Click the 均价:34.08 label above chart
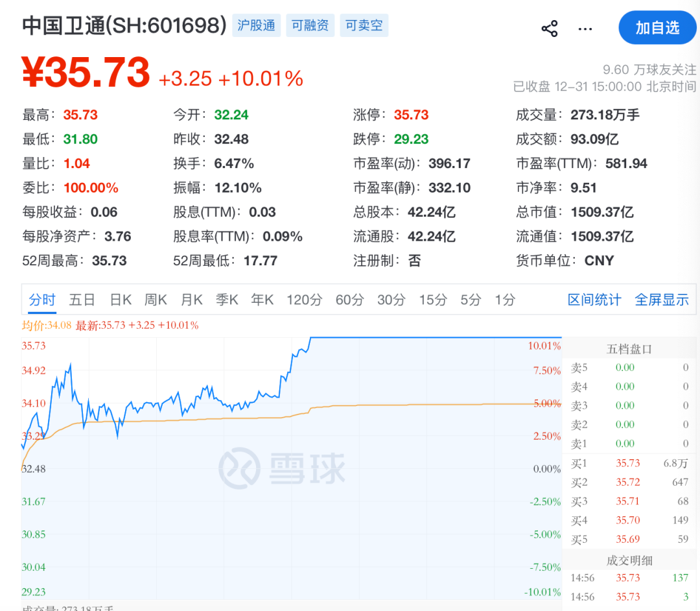 (47, 325)
